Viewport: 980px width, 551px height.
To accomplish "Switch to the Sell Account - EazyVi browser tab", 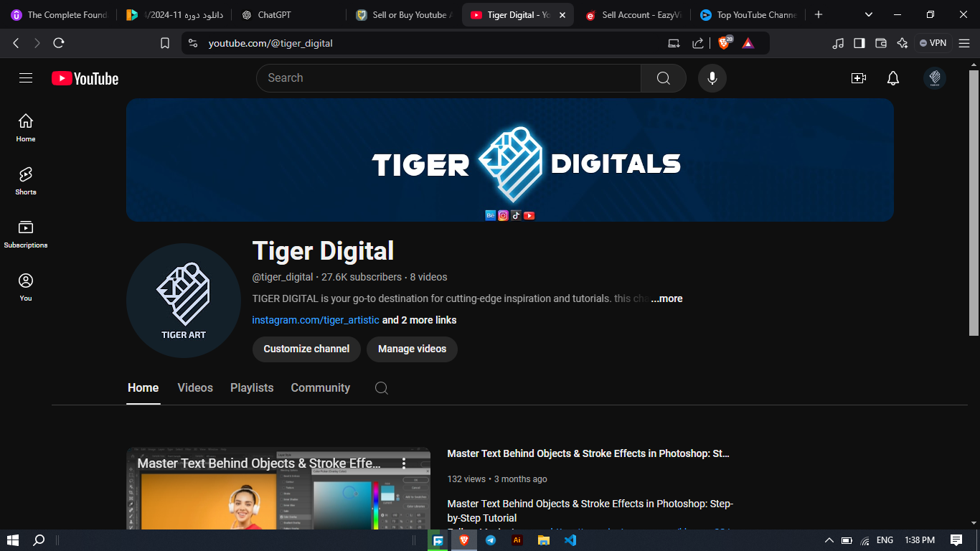I will (633, 14).
